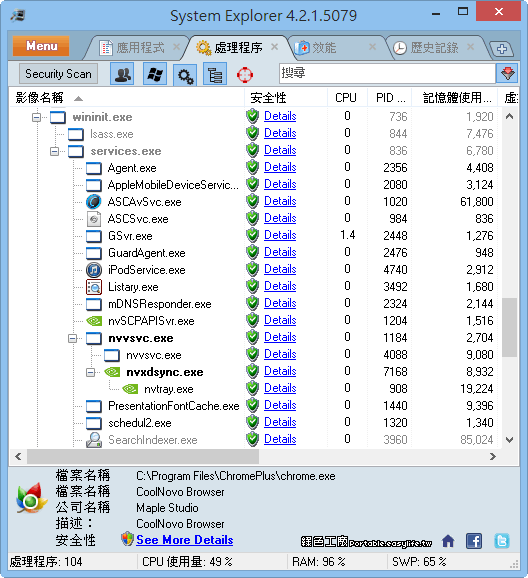The width and height of the screenshot is (528, 578).
Task: Click the ASCSvc.exe document icon
Action: point(94,219)
